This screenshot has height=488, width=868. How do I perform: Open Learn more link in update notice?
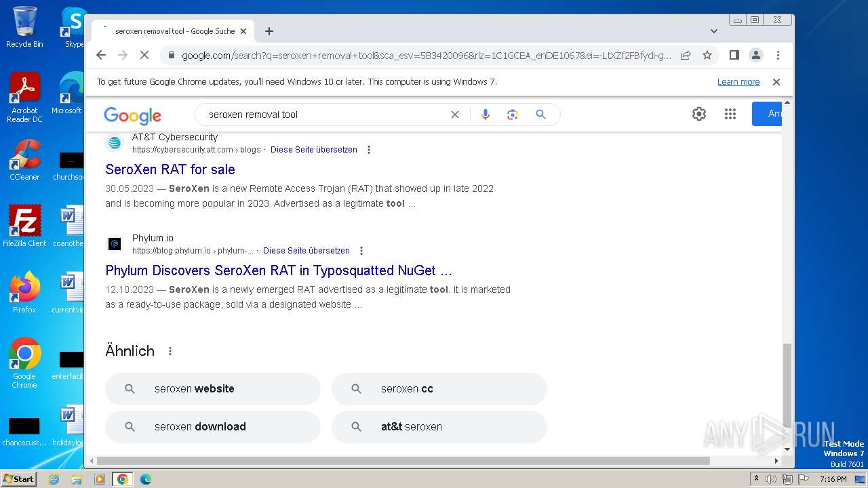coord(738,82)
